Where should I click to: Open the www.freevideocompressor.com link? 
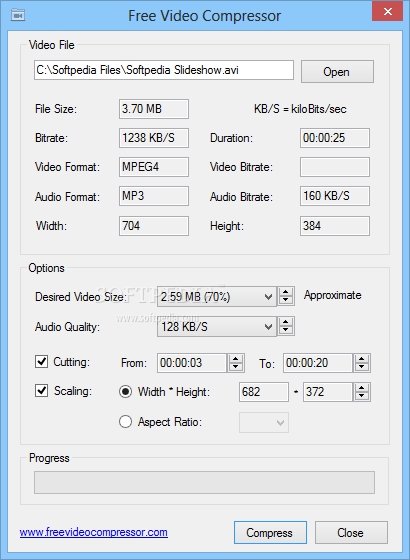click(x=94, y=532)
